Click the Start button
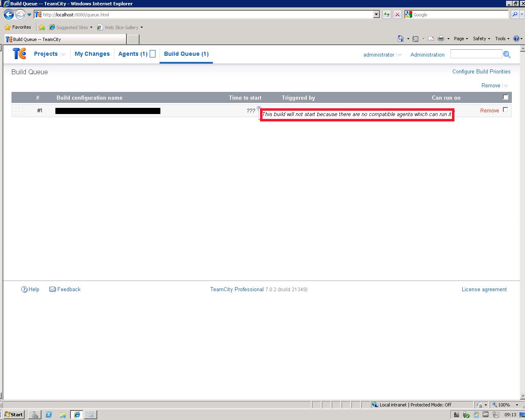The width and height of the screenshot is (525, 420). point(14,415)
